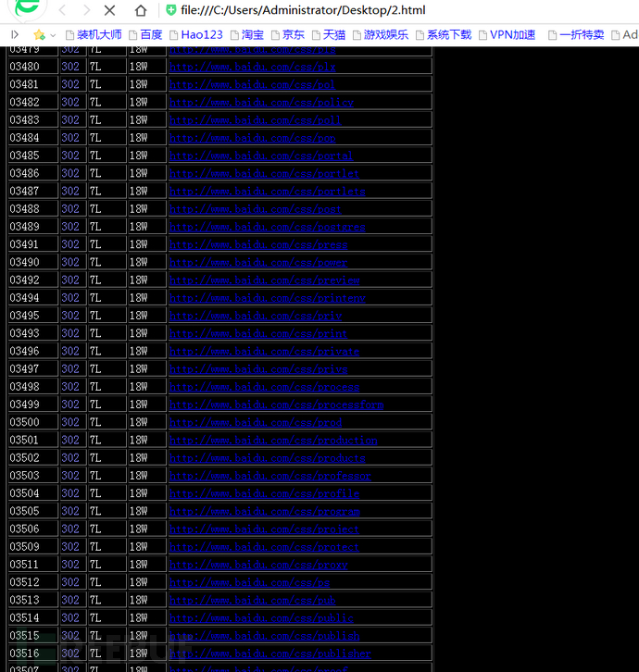Open the css/professor link
Screen dimensions: 639x672
270,476
